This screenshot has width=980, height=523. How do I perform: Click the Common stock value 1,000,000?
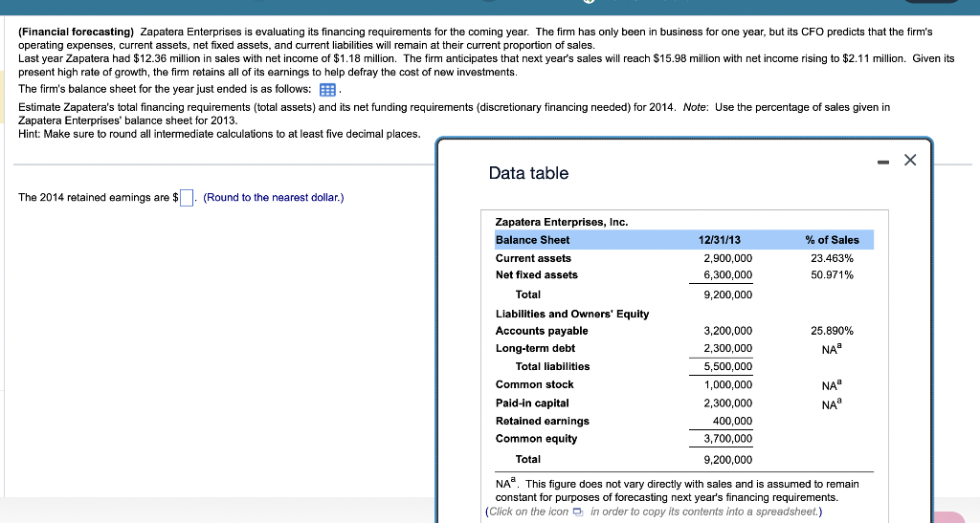[x=727, y=384]
